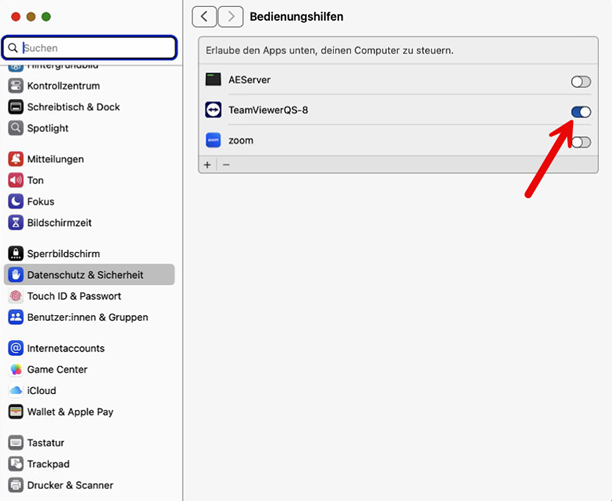Select Datenschutz & Sicherheit in sidebar
This screenshot has width=612, height=501.
85,275
